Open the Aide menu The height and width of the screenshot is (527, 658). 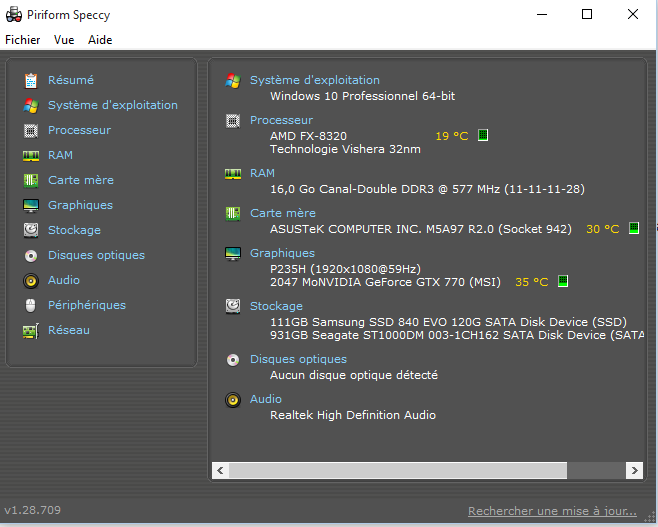100,40
